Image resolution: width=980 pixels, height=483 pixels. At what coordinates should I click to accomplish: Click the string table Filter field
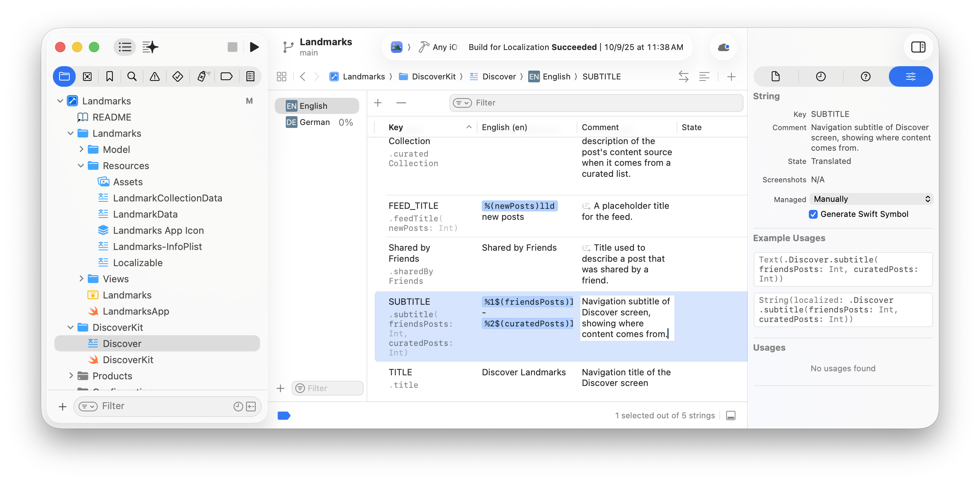click(596, 103)
